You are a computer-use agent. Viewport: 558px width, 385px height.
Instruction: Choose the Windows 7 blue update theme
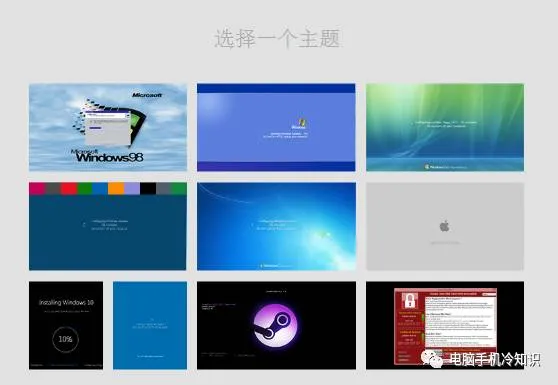click(x=276, y=226)
